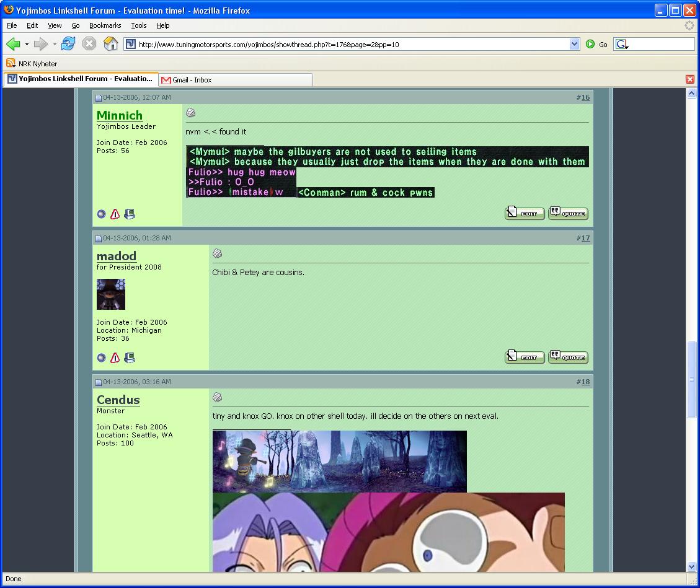The width and height of the screenshot is (700, 588).
Task: Click the Stop loading icon
Action: (89, 44)
